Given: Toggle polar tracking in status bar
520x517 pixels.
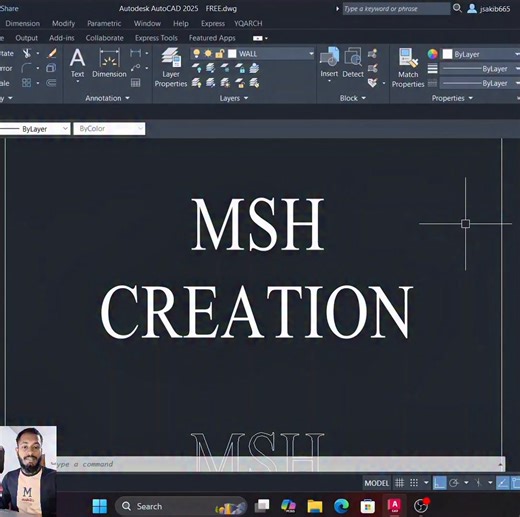Looking at the screenshot, I should tap(454, 483).
